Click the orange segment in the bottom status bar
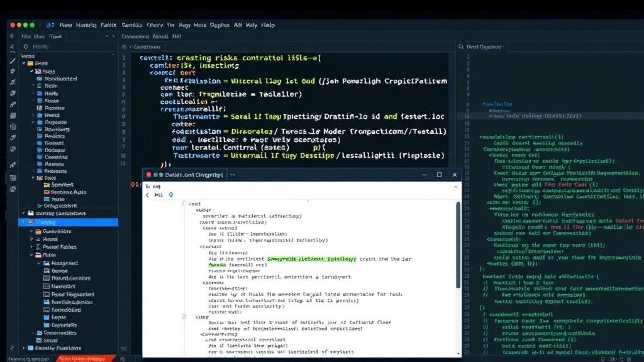The image size is (644, 362). tap(84, 359)
